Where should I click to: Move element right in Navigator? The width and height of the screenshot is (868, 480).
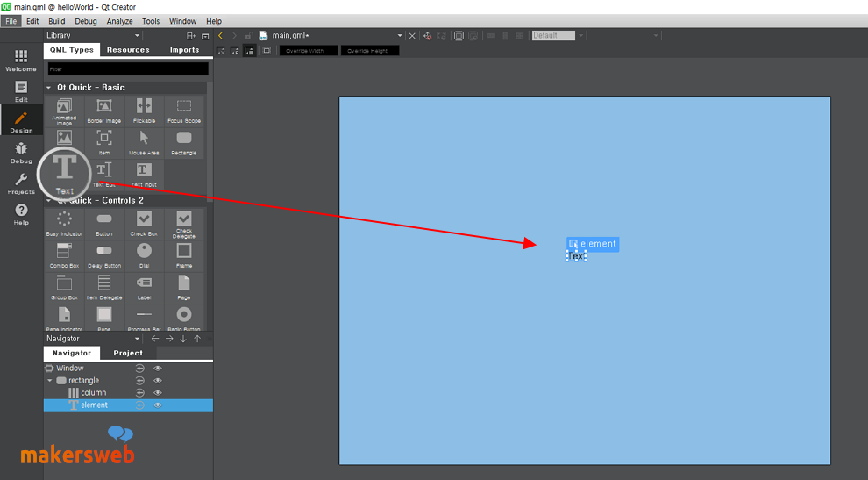[x=169, y=339]
